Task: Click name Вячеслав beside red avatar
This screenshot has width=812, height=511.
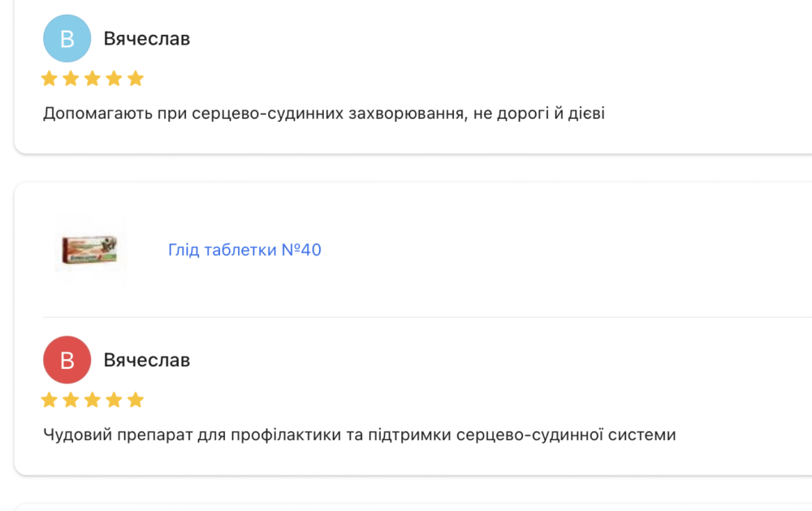Action: pyautogui.click(x=146, y=360)
